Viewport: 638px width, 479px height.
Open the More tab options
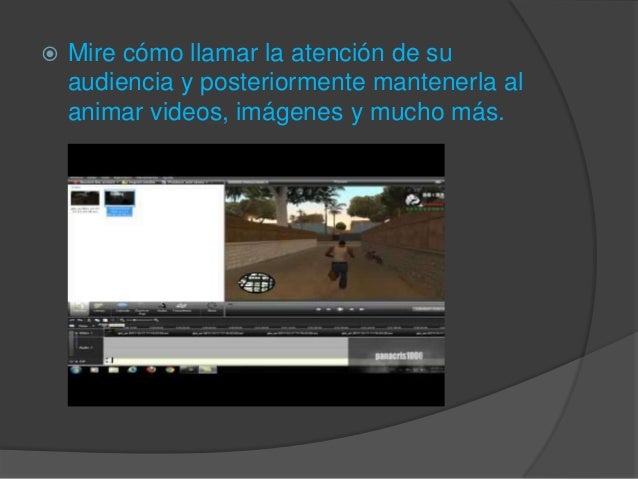(x=212, y=308)
